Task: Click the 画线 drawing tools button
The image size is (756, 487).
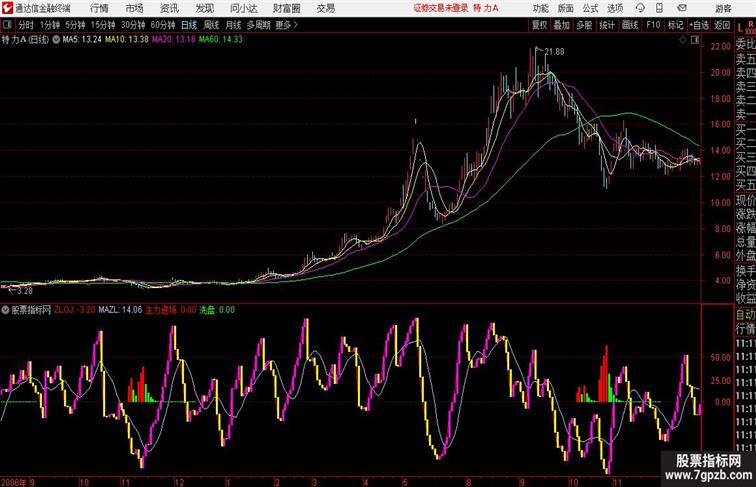Action: (630, 25)
